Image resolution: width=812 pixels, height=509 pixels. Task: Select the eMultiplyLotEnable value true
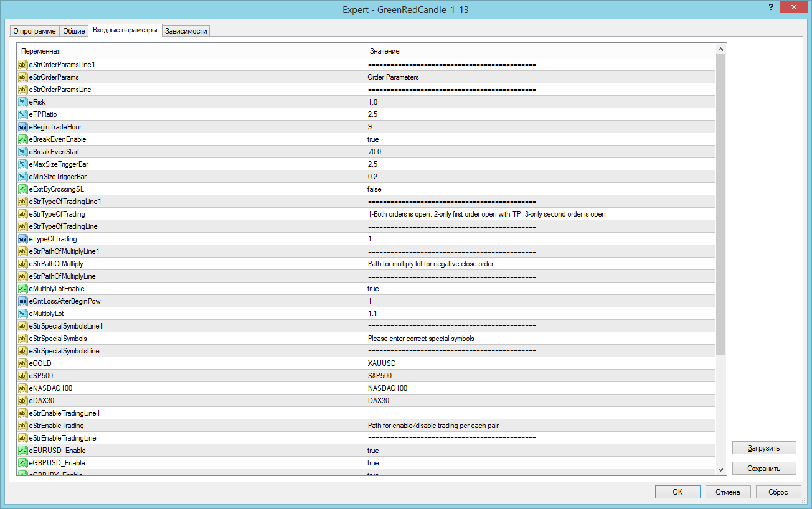point(373,289)
